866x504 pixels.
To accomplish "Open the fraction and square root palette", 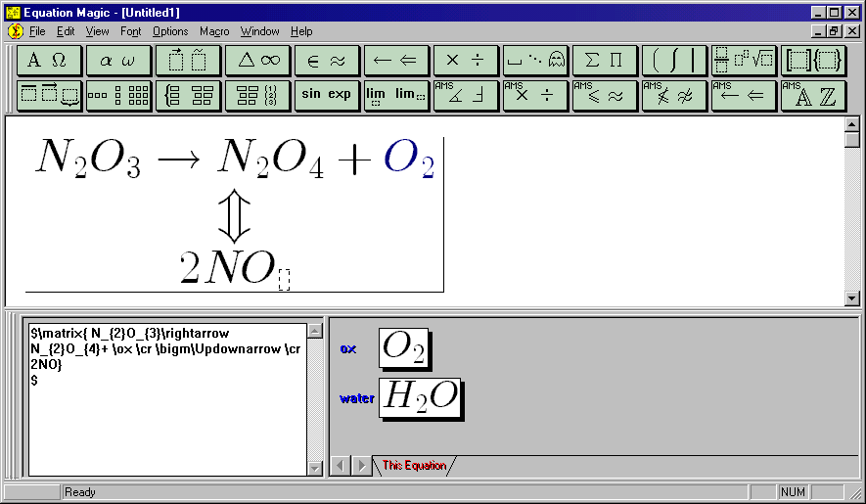I will (x=744, y=61).
